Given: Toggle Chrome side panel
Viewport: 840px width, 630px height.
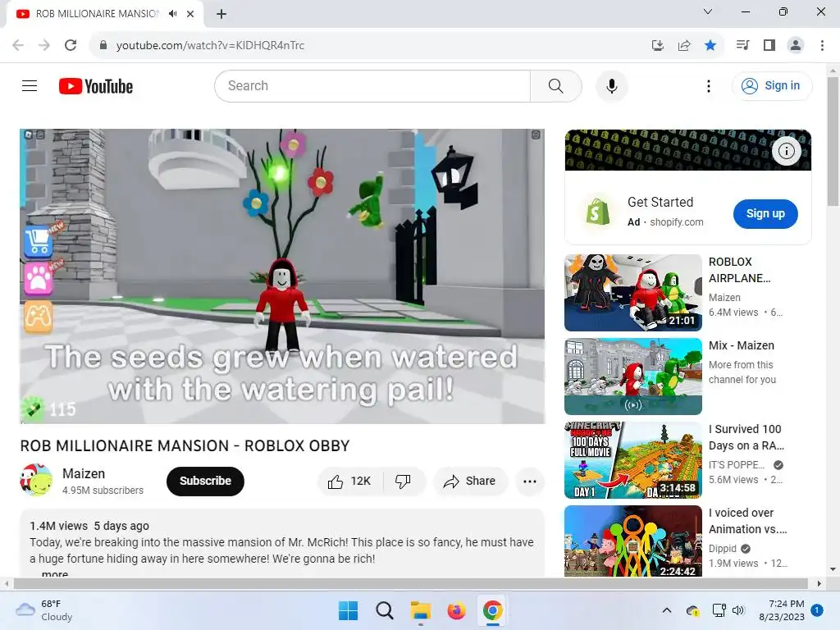Looking at the screenshot, I should click(769, 46).
